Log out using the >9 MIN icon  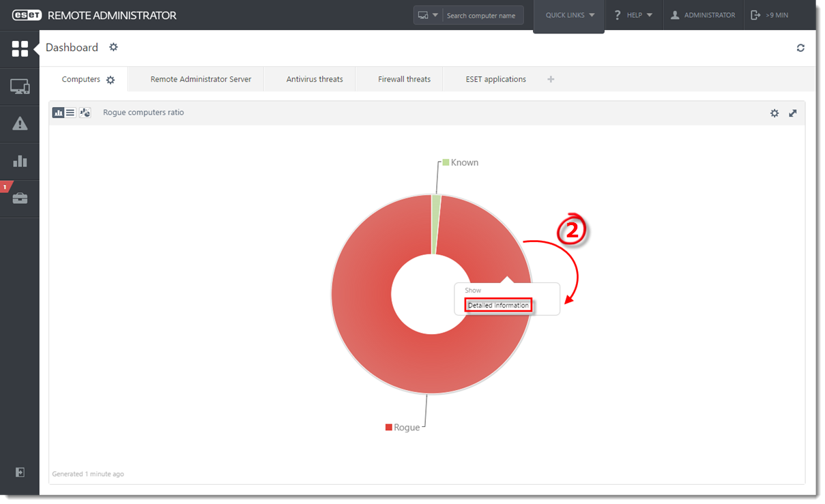click(x=755, y=15)
